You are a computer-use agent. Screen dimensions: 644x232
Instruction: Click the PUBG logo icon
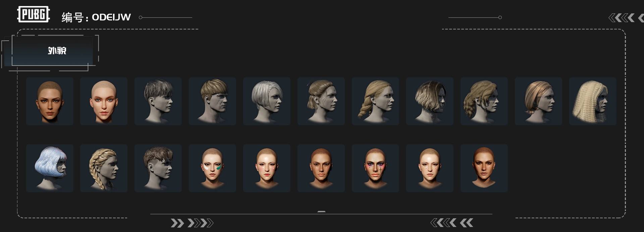tap(34, 14)
